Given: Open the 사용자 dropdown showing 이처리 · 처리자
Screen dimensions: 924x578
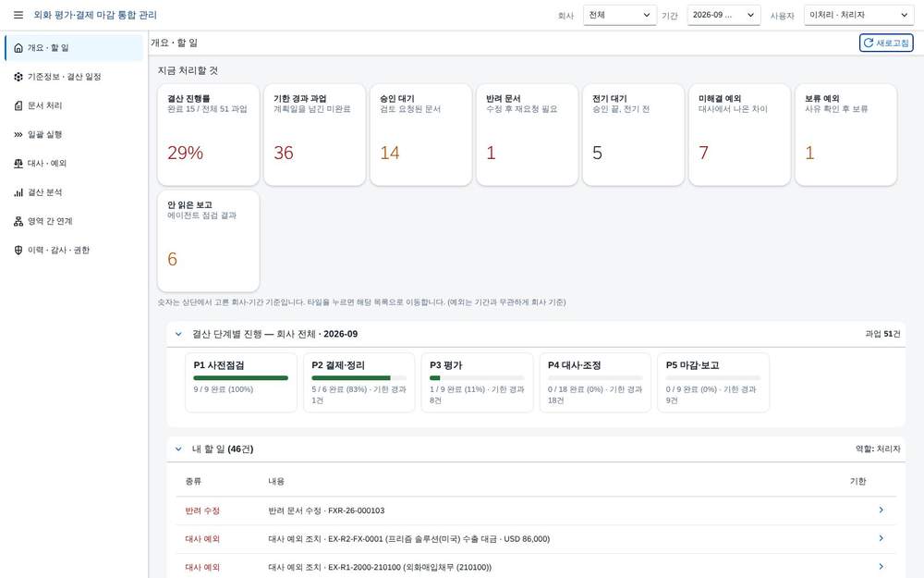Looking at the screenshot, I should [x=858, y=15].
